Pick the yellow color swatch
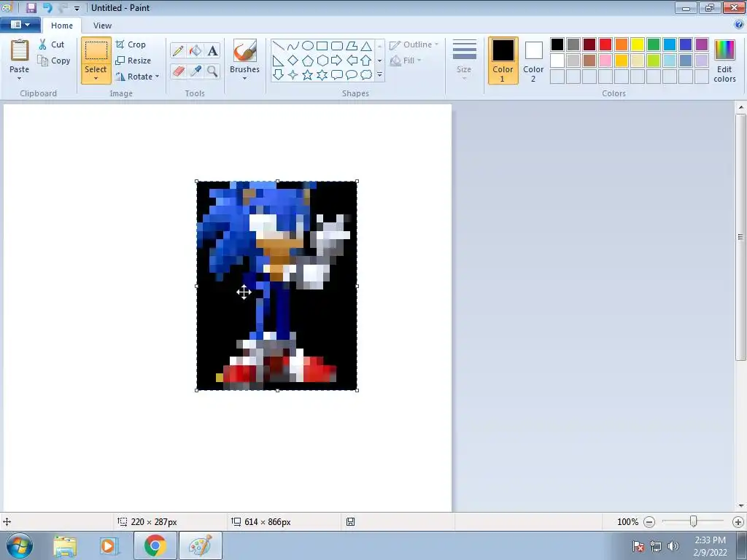Screen dimensions: 747x560 coord(638,44)
